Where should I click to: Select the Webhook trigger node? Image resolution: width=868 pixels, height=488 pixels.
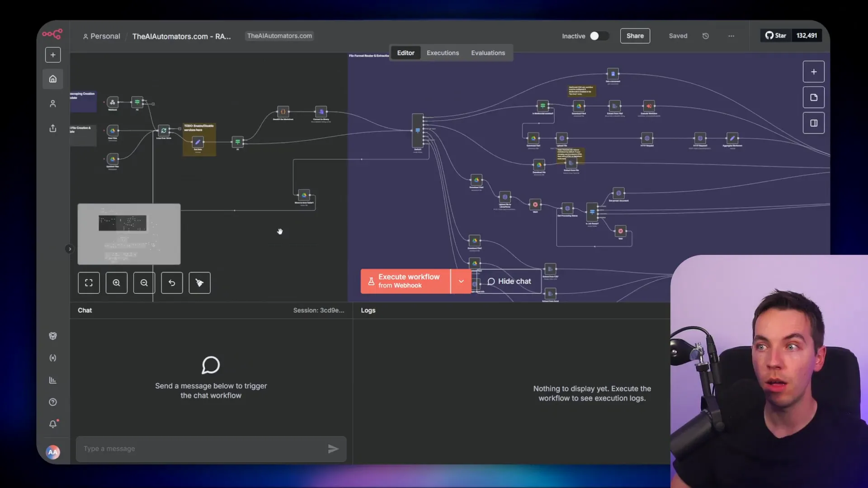(113, 102)
